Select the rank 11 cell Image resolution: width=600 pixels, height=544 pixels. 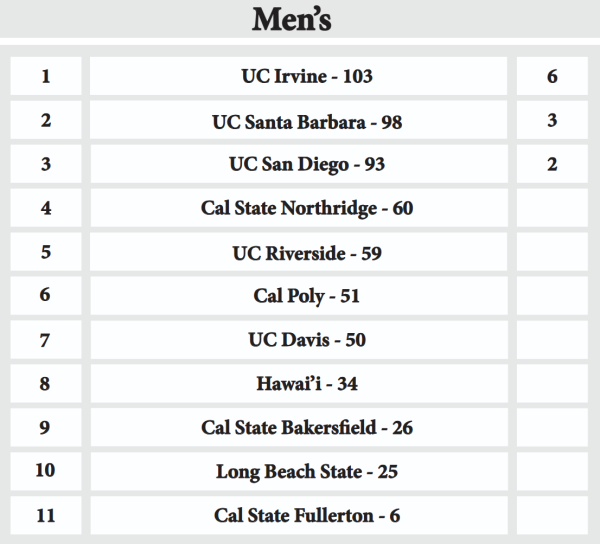click(46, 516)
